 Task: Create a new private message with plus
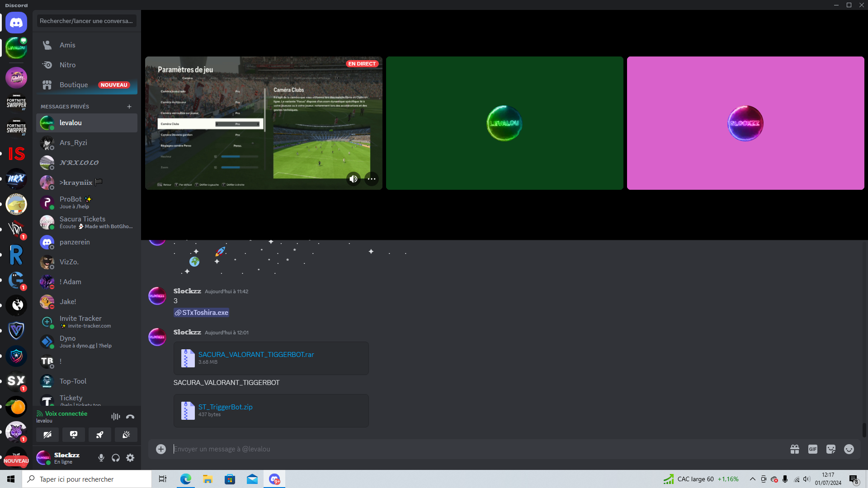click(129, 107)
